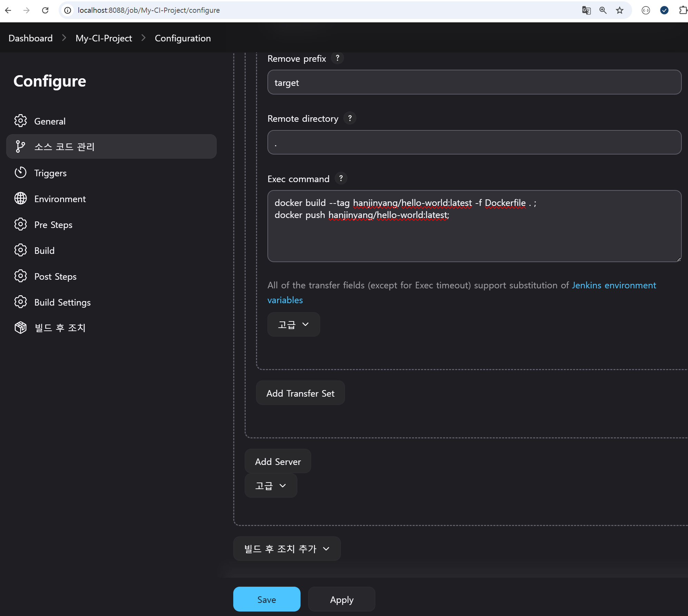Click the translate page icon
688x616 pixels.
(586, 10)
